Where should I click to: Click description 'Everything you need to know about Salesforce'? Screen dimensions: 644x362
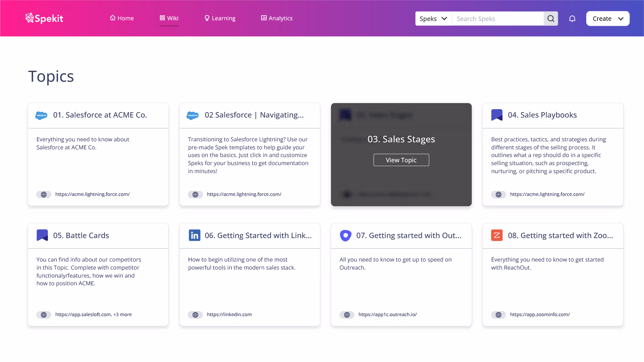point(83,143)
